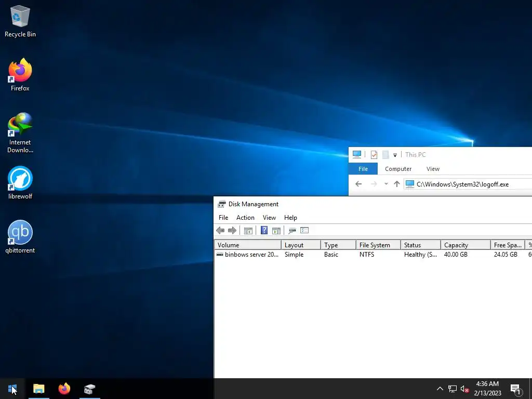Open the Windows Start menu
Image resolution: width=532 pixels, height=399 pixels.
pyautogui.click(x=12, y=389)
